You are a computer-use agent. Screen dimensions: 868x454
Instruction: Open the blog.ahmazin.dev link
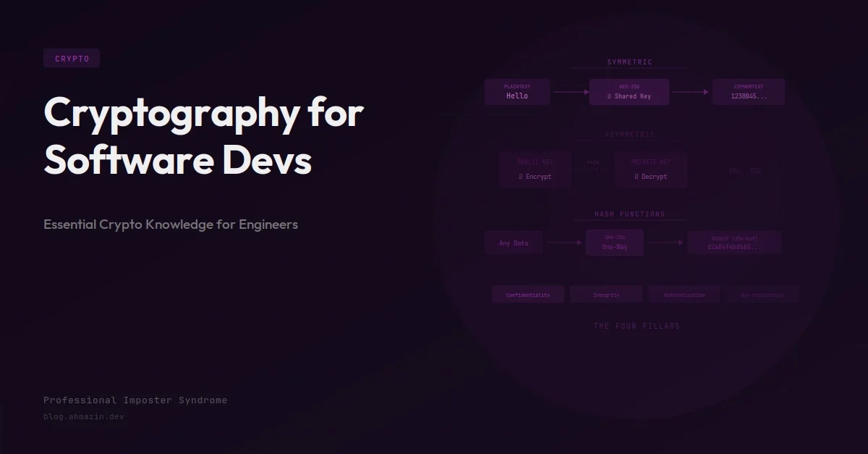click(84, 417)
